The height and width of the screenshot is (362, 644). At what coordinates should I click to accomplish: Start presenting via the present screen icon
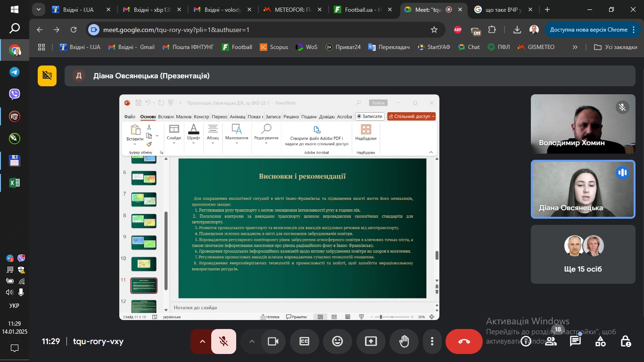point(371,341)
